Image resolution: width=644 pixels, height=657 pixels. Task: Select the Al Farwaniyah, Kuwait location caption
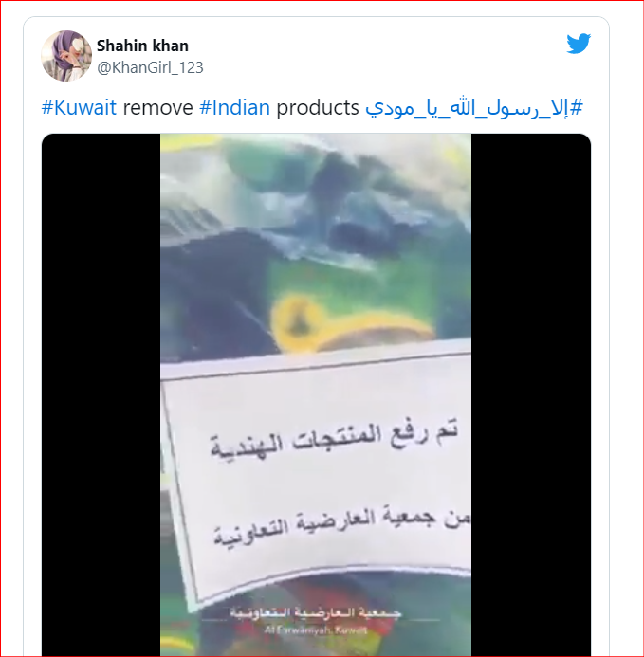coord(316,630)
